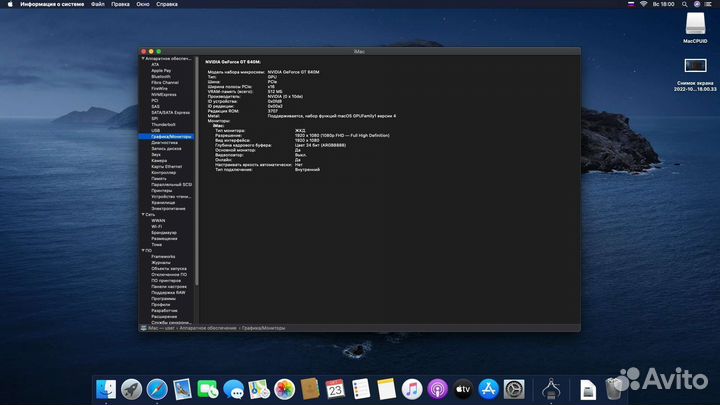
Task: Select Frameworks under ПО section
Action: pyautogui.click(x=163, y=257)
